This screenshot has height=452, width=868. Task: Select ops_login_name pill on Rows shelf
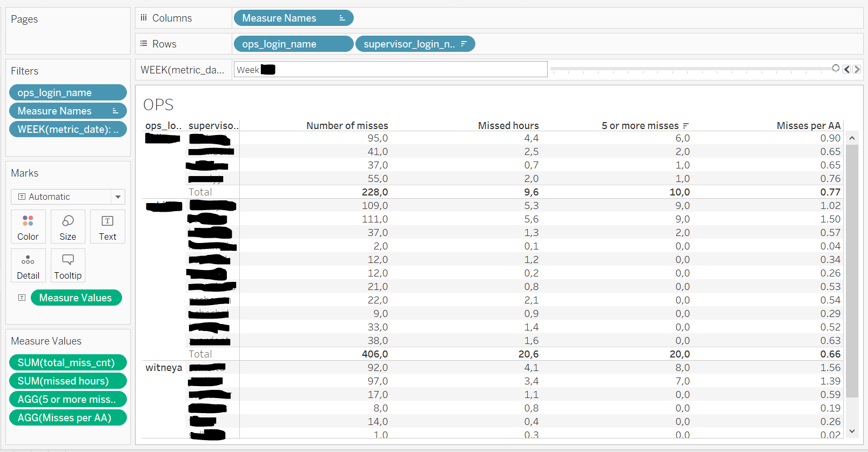(x=294, y=44)
